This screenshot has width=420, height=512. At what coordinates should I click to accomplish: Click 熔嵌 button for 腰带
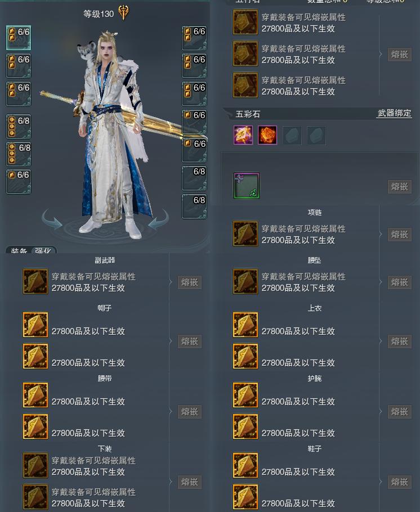click(190, 412)
